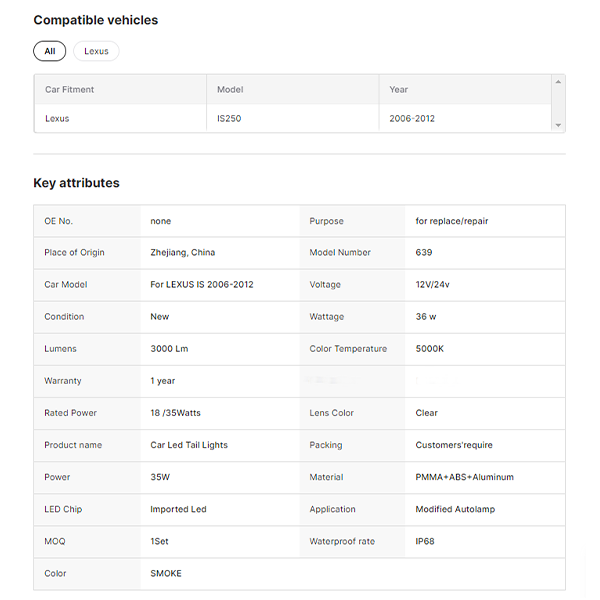Click the Zhejiang, China origin value

[x=183, y=253]
